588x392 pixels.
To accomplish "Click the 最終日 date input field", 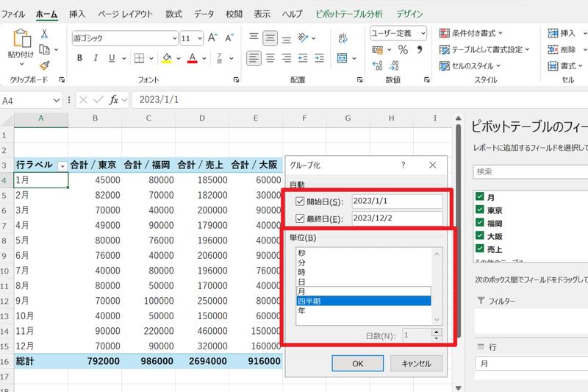I will pyautogui.click(x=397, y=218).
